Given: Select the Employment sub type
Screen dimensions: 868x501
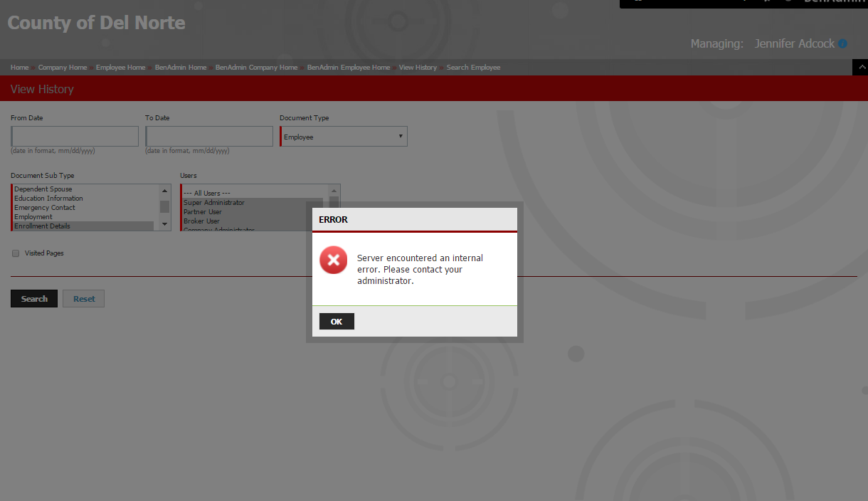Looking at the screenshot, I should (x=83, y=217).
